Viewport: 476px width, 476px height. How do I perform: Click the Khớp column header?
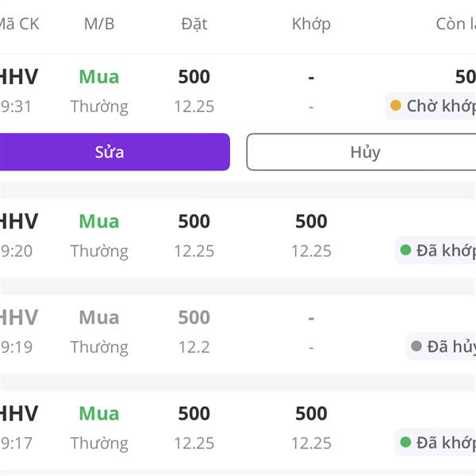(x=311, y=24)
